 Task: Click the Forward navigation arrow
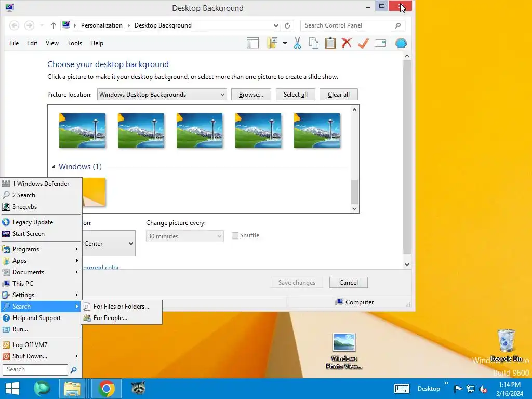(29, 25)
